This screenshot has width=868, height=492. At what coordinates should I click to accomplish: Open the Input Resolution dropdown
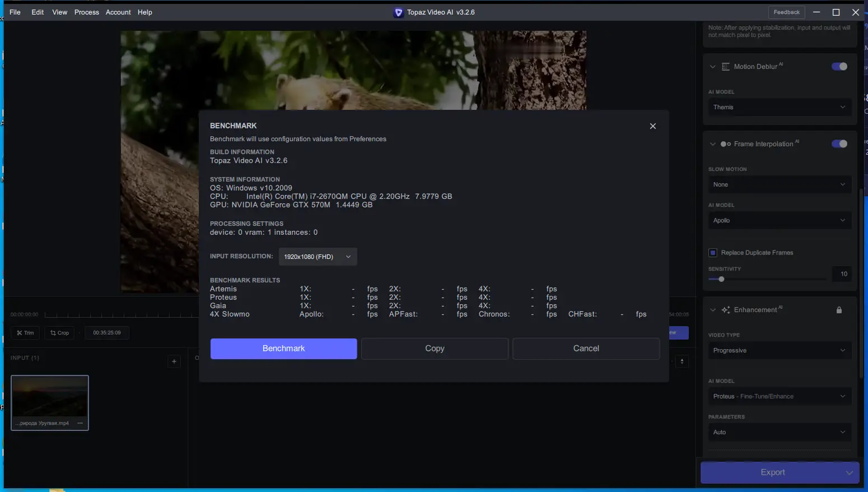318,256
